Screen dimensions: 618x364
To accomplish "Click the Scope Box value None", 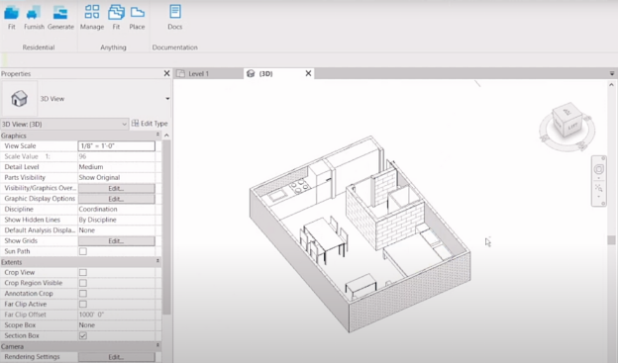I will (x=87, y=325).
